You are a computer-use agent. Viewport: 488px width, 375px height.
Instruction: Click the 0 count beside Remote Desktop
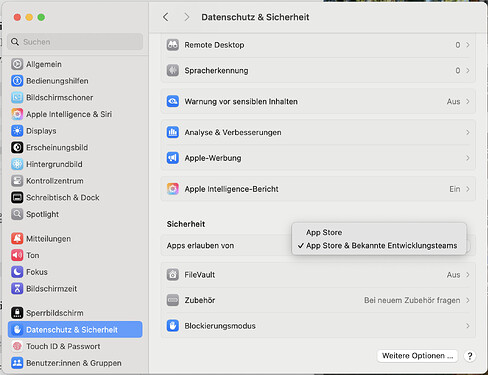(458, 45)
